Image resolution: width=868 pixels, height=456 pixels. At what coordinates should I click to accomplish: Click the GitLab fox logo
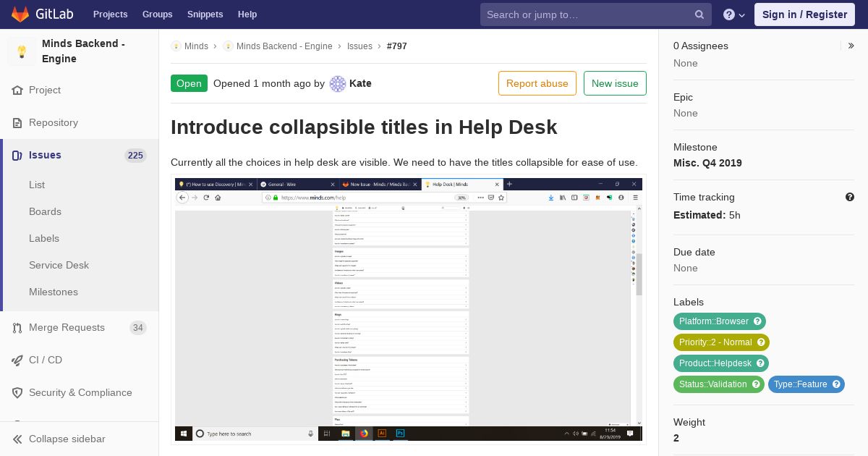pos(20,14)
